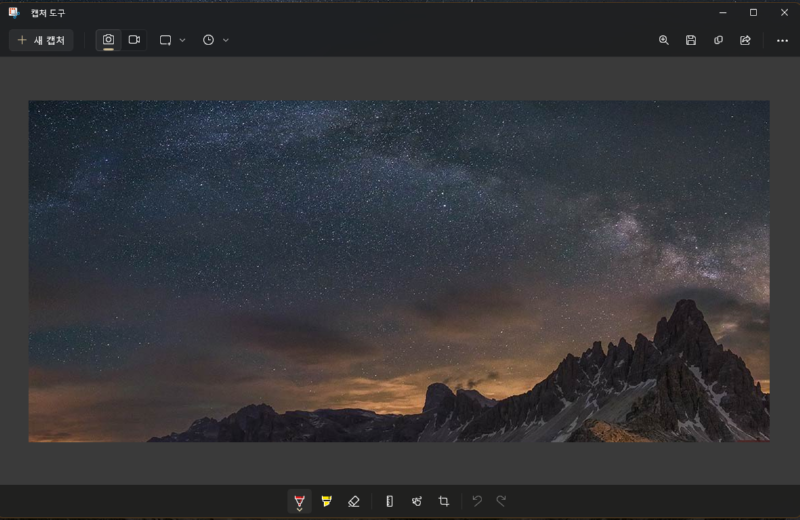Image resolution: width=800 pixels, height=520 pixels.
Task: Open the capture delay timer dropdown
Action: click(x=215, y=40)
